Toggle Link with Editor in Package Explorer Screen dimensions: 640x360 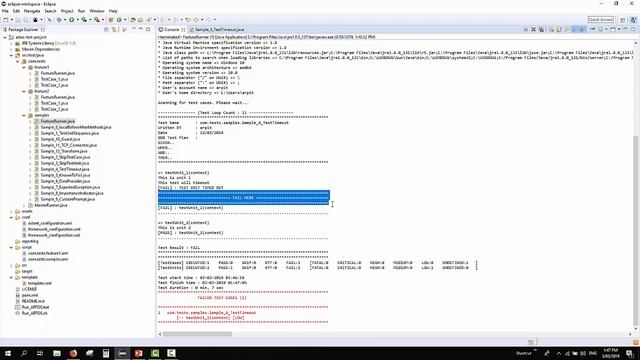tap(114, 29)
